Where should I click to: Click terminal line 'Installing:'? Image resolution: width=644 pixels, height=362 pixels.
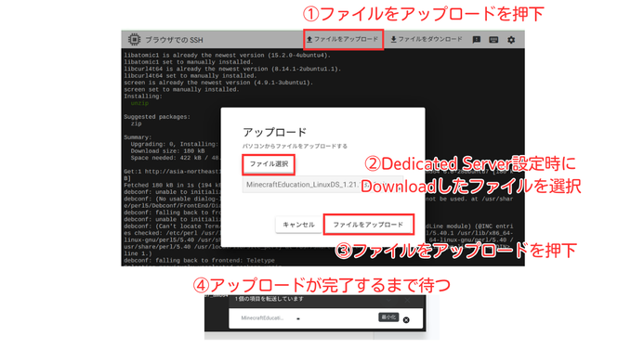(143, 97)
